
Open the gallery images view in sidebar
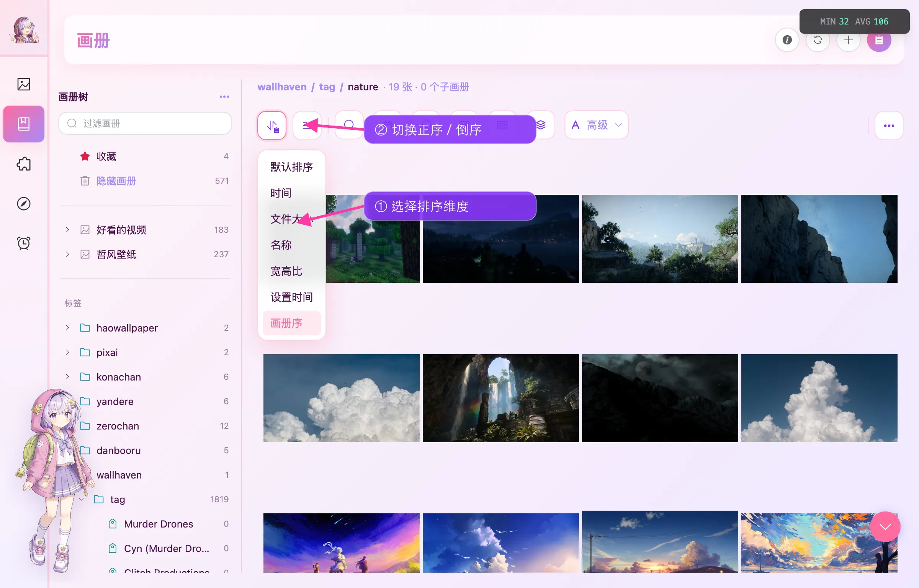(24, 84)
